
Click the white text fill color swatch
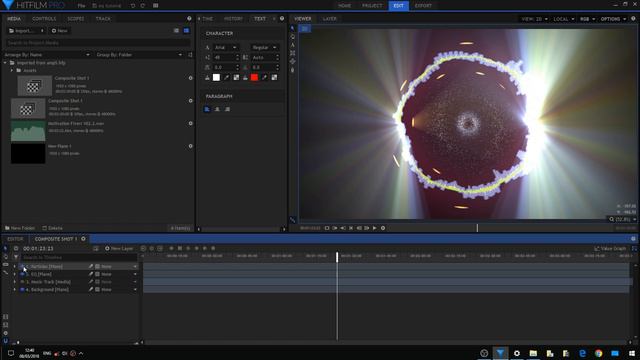[x=216, y=78]
